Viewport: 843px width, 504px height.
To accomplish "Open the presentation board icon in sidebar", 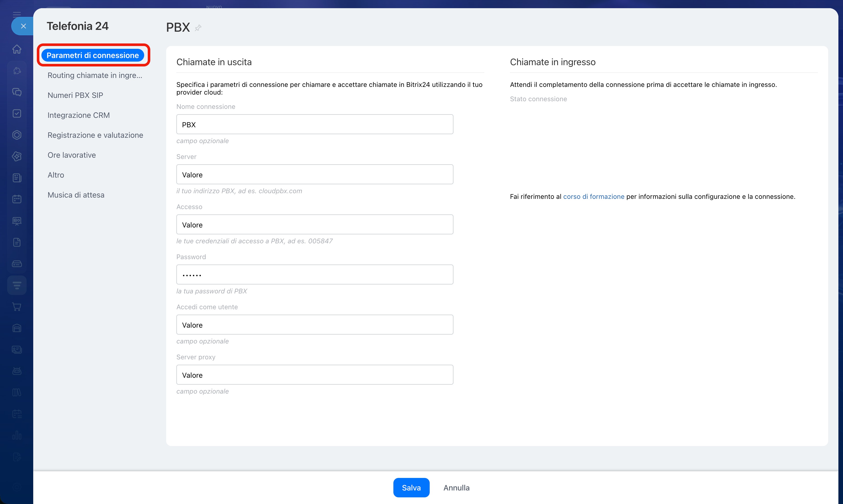I will (x=17, y=221).
